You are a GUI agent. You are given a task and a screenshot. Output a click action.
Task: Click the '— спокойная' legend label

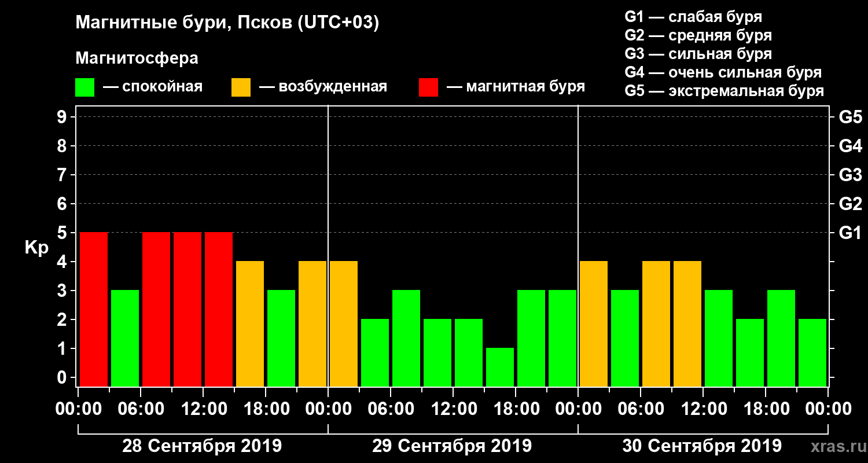pyautogui.click(x=153, y=87)
